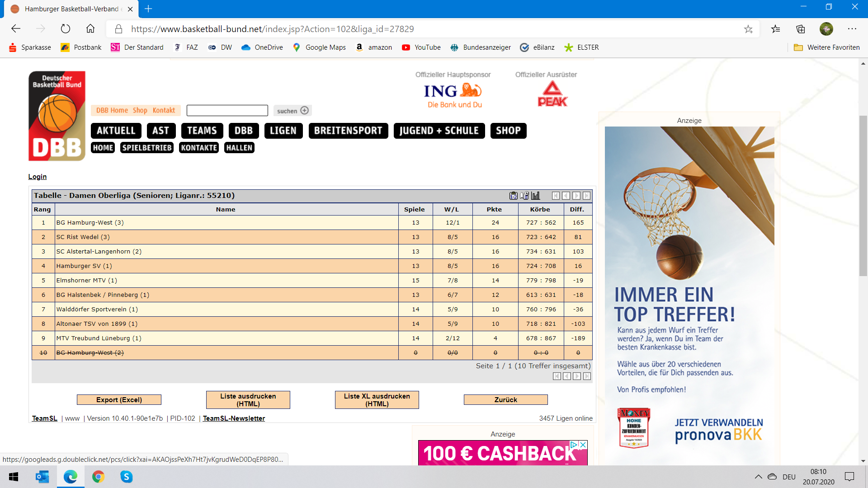Screen dimensions: 868x488
Task: Go to first page using top pager arrow
Action: [556, 196]
